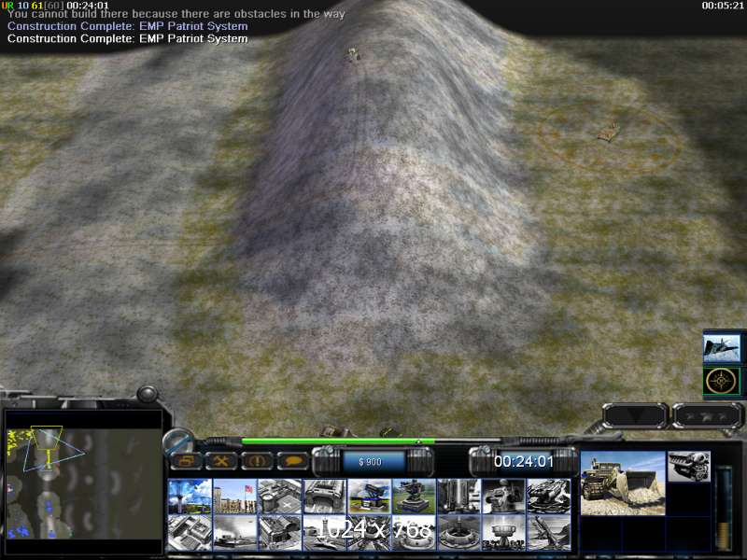This screenshot has width=747, height=560.
Task: Pick the grey smoky airstrip build icon
Action: (x=234, y=532)
